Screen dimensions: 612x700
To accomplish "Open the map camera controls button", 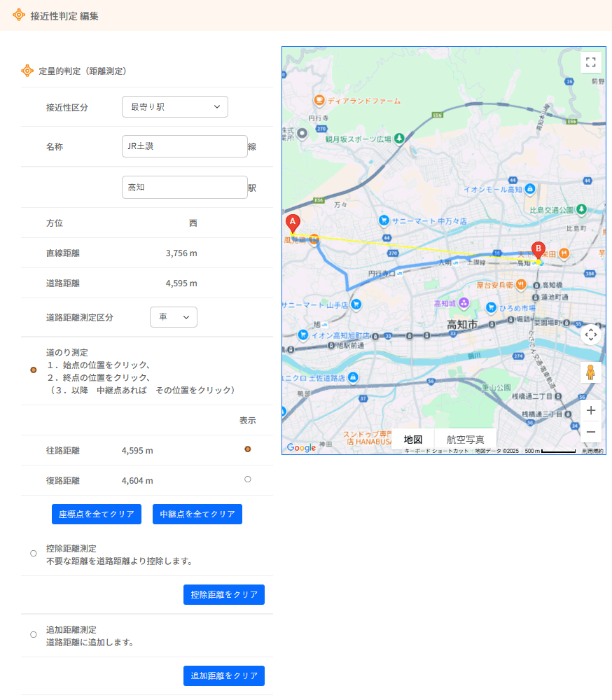I will [x=590, y=335].
